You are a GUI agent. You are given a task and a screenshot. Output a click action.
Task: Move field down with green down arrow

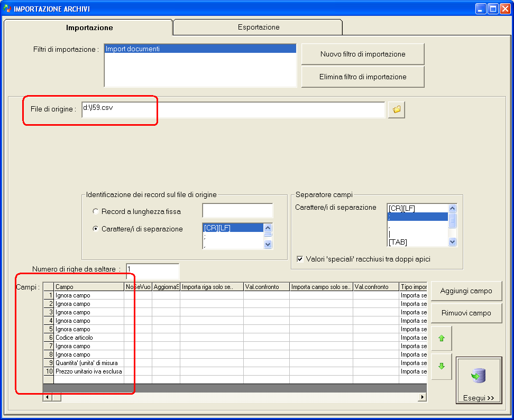pyautogui.click(x=442, y=366)
